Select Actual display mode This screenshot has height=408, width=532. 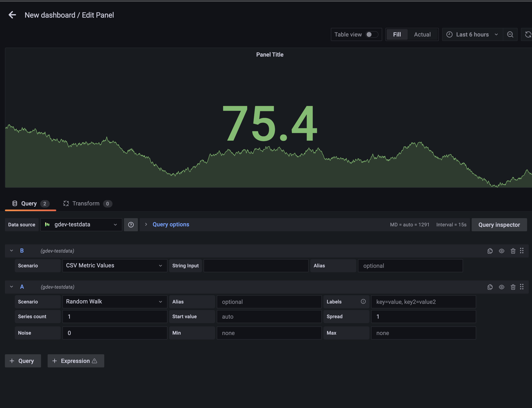click(422, 34)
